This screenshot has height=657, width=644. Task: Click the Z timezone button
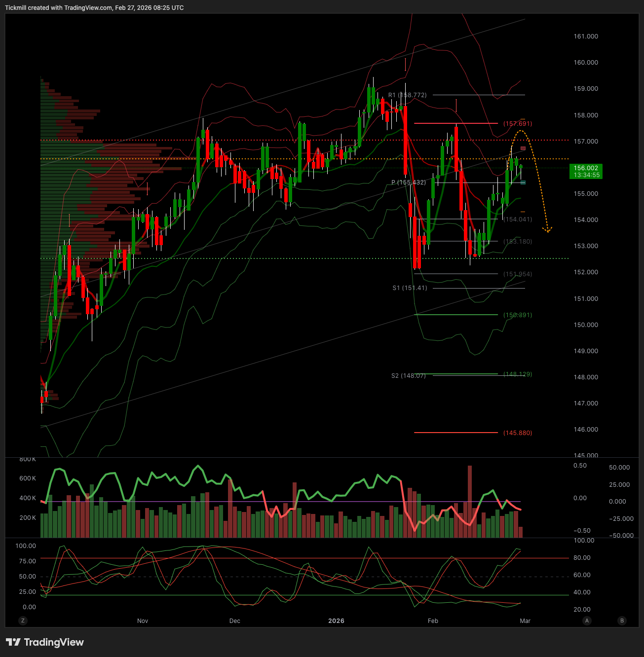tap(23, 620)
